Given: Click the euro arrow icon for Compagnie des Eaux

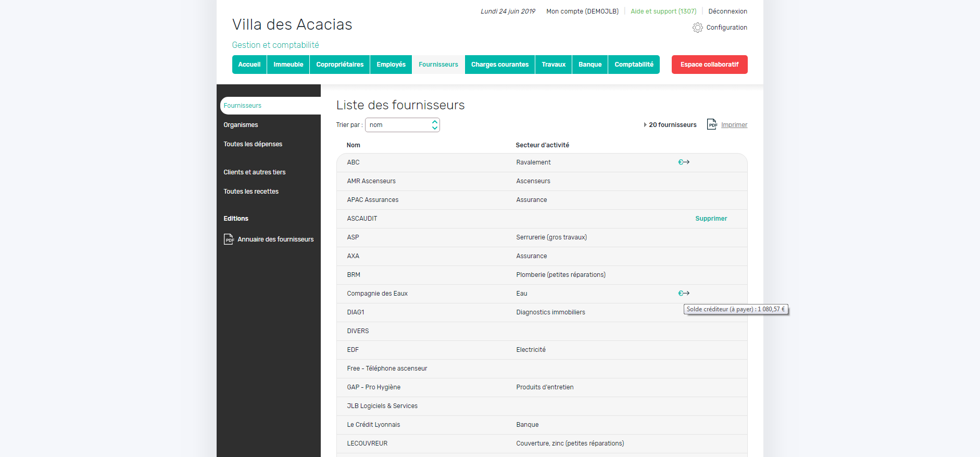Looking at the screenshot, I should point(684,293).
